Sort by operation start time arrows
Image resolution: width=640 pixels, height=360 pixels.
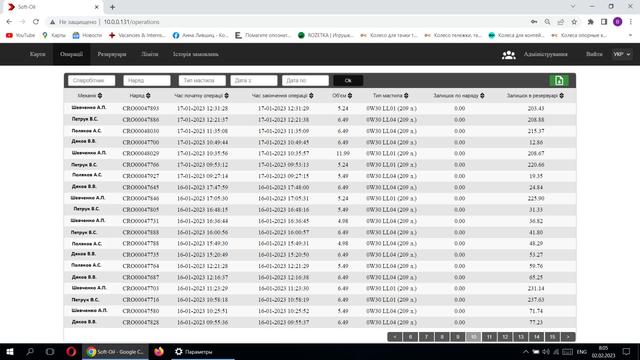click(227, 96)
